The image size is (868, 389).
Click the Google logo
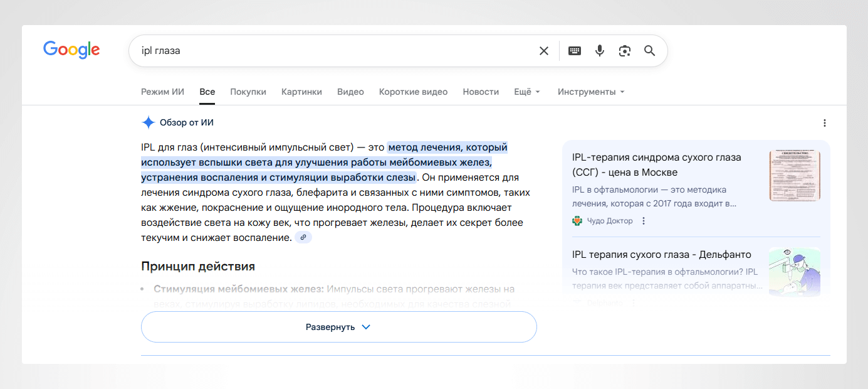point(71,50)
